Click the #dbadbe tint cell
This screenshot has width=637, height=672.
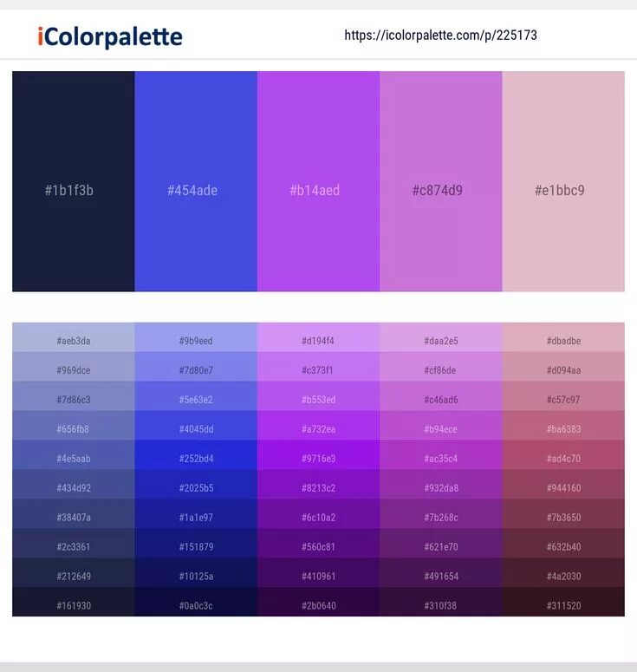[563, 337]
